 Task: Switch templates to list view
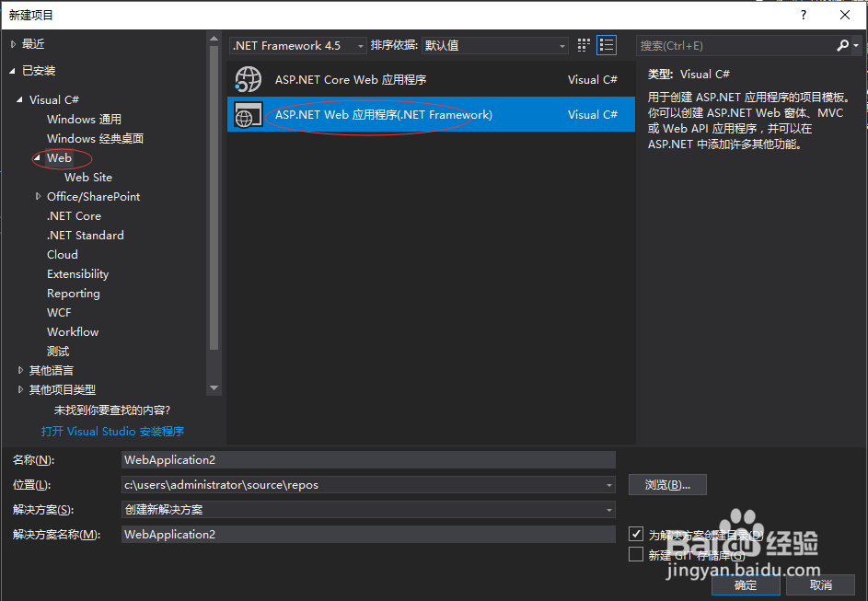pyautogui.click(x=606, y=44)
